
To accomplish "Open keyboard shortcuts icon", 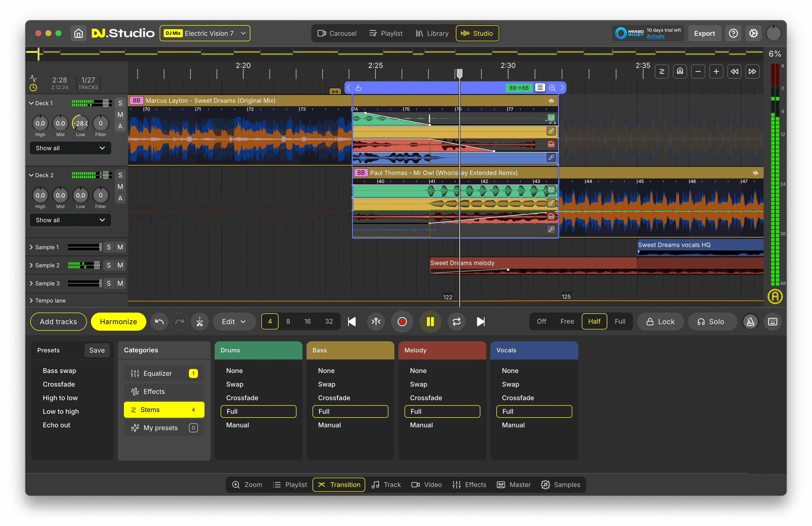I will tap(772, 321).
